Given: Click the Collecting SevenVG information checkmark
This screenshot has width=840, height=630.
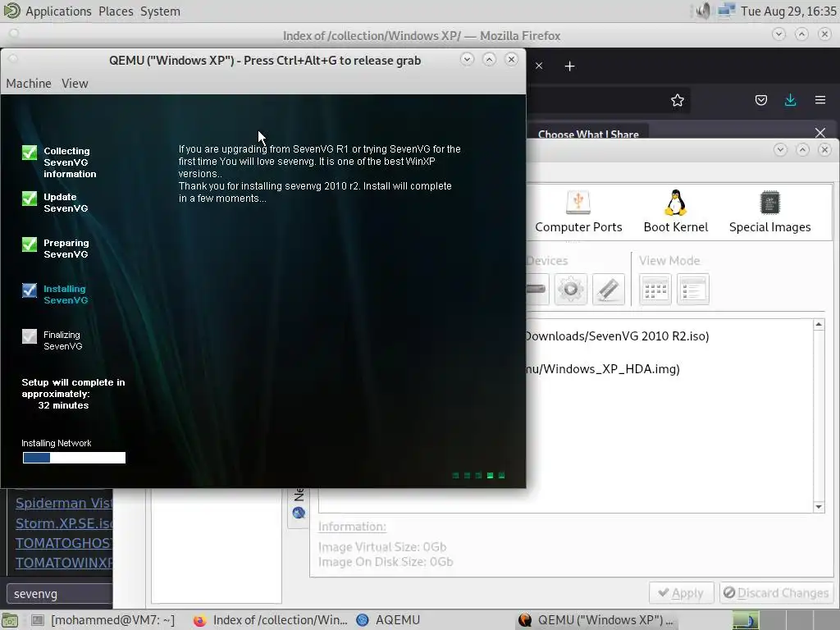Looking at the screenshot, I should pyautogui.click(x=30, y=153).
